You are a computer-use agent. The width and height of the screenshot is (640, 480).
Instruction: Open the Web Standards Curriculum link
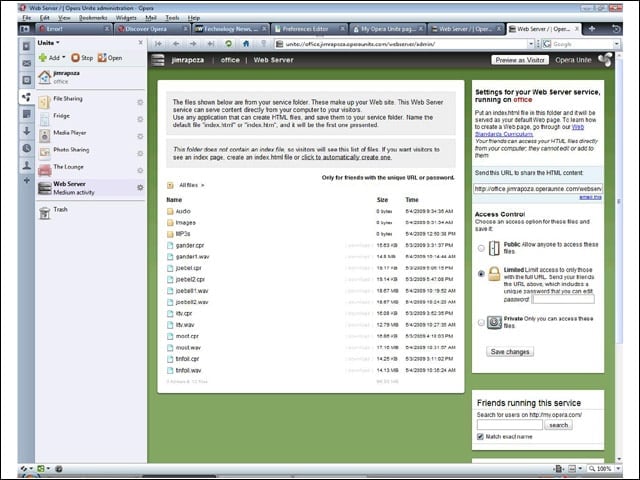504,134
